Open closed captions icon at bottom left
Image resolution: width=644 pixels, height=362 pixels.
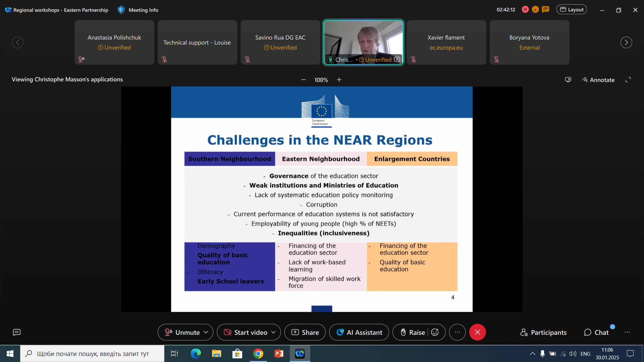pos(17,332)
